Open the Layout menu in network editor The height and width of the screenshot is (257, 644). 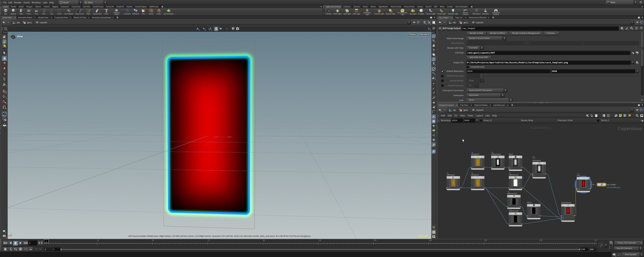coord(479,116)
